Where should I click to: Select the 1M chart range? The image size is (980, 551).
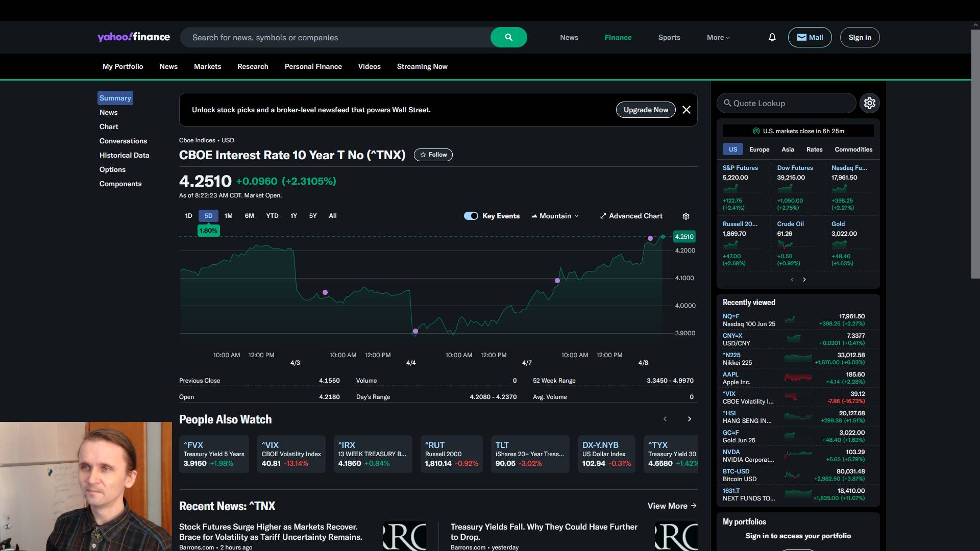[x=228, y=216]
